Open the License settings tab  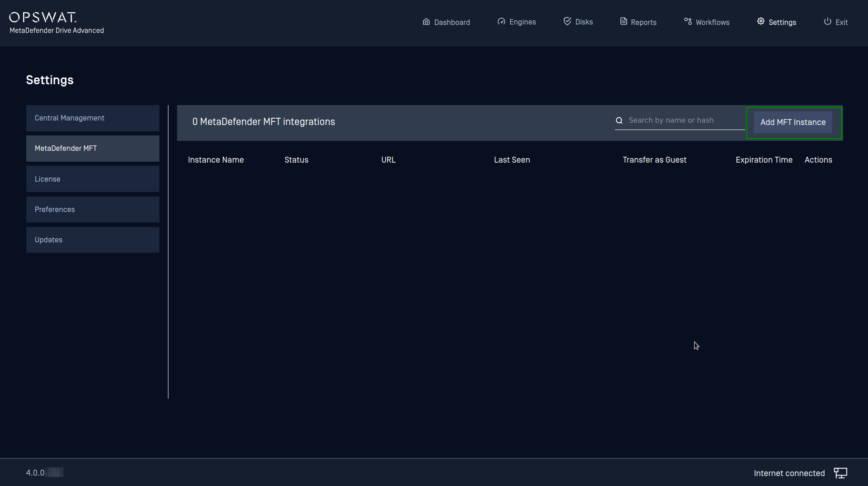coord(93,179)
